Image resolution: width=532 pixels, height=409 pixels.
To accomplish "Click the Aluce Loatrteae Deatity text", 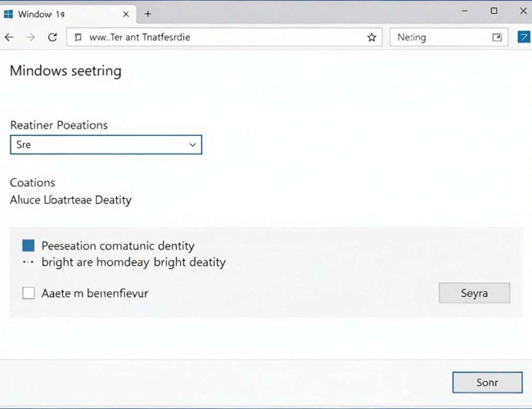I will coord(70,200).
